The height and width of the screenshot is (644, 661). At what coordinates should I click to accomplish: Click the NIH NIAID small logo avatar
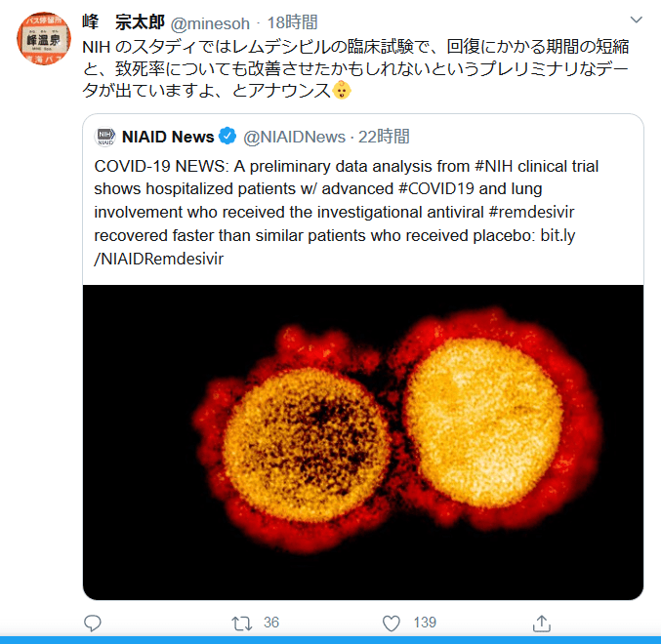point(105,137)
